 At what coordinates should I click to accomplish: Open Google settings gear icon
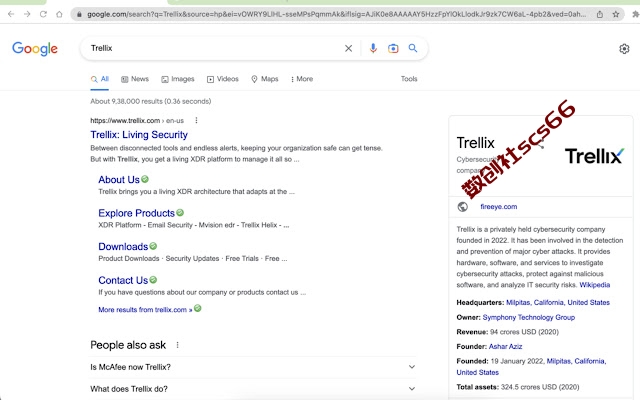pyautogui.click(x=624, y=49)
